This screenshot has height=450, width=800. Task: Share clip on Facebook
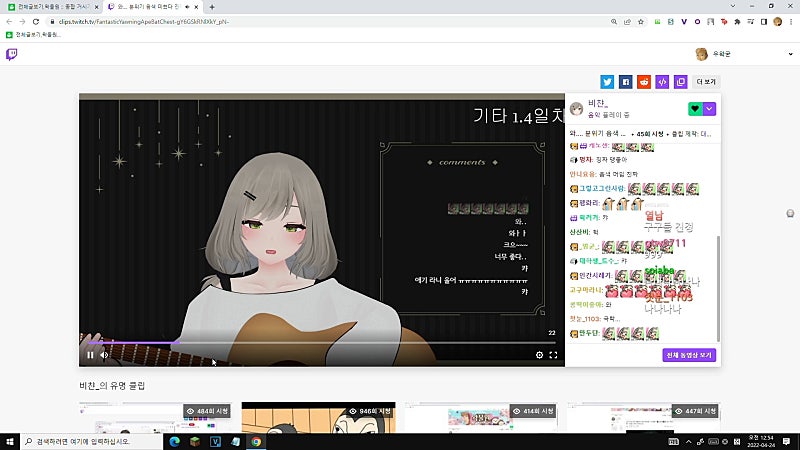[626, 82]
